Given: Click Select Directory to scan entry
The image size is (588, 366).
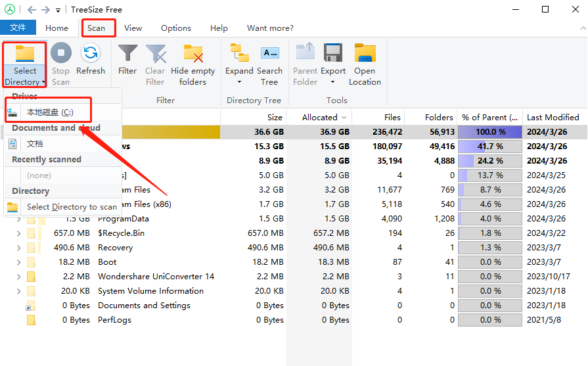Looking at the screenshot, I should tap(71, 207).
